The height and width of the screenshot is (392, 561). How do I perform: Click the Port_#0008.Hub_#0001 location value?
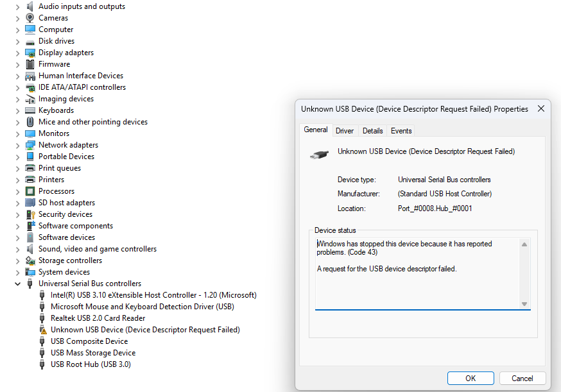coord(435,209)
